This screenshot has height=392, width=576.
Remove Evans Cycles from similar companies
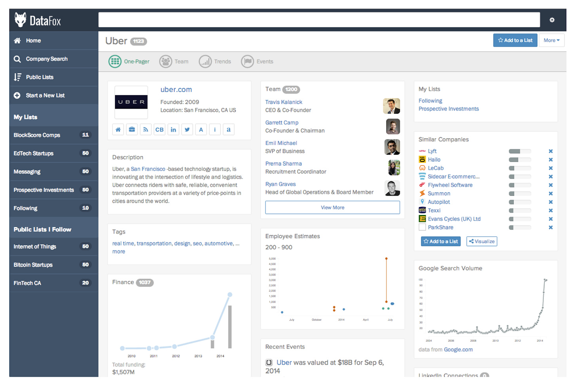[x=550, y=219]
